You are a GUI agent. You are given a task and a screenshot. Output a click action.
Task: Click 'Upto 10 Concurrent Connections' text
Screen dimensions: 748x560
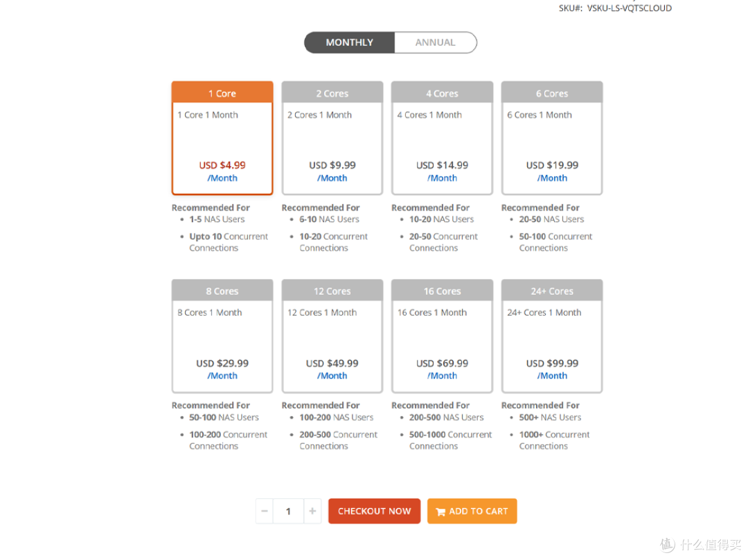[229, 242]
